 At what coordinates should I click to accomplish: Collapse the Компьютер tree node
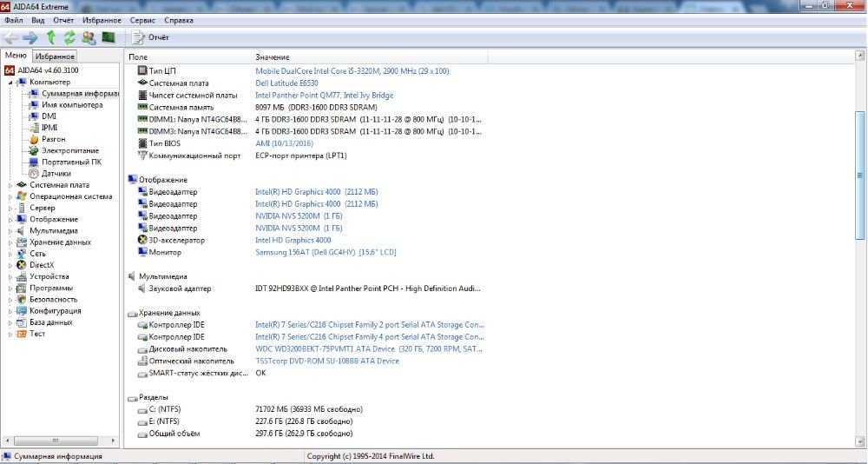pyautogui.click(x=10, y=82)
